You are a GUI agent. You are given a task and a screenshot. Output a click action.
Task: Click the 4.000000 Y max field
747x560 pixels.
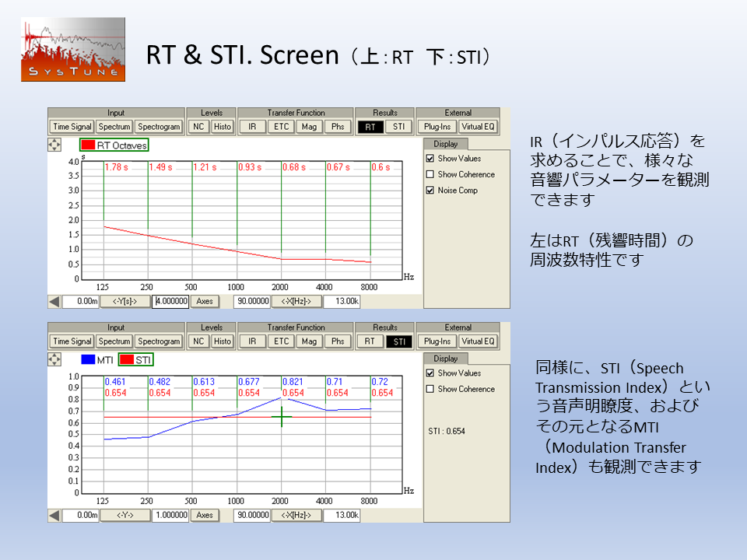(x=170, y=302)
